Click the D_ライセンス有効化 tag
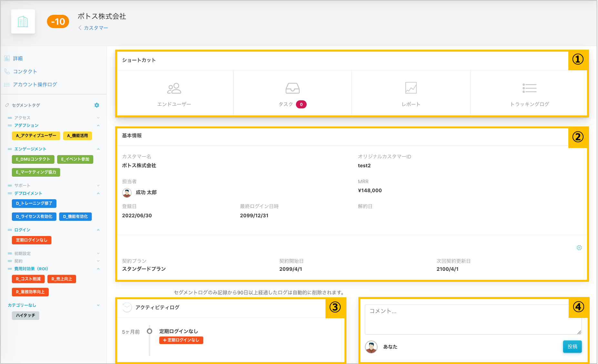The width and height of the screenshot is (598, 364). coord(34,217)
